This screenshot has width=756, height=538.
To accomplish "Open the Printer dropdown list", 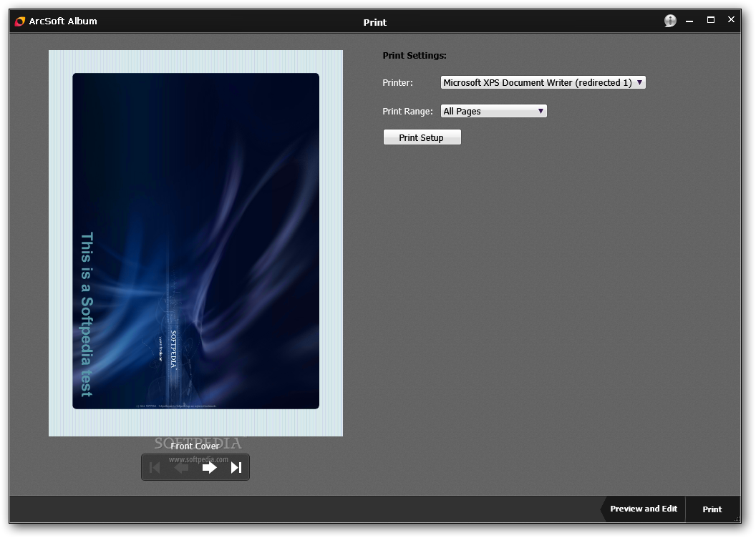I will point(543,82).
